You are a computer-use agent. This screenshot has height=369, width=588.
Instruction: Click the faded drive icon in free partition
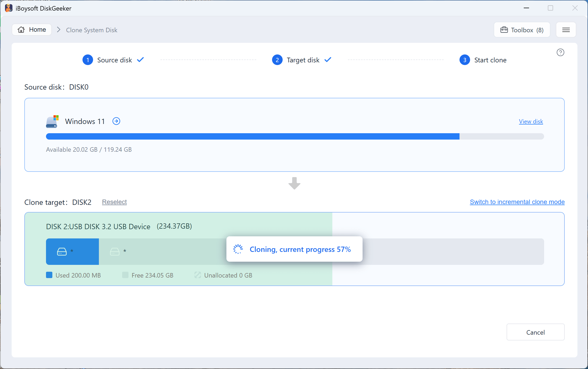click(115, 252)
